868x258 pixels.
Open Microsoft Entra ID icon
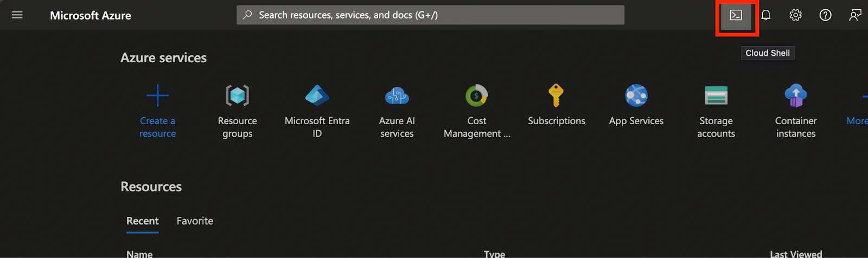coord(317,96)
